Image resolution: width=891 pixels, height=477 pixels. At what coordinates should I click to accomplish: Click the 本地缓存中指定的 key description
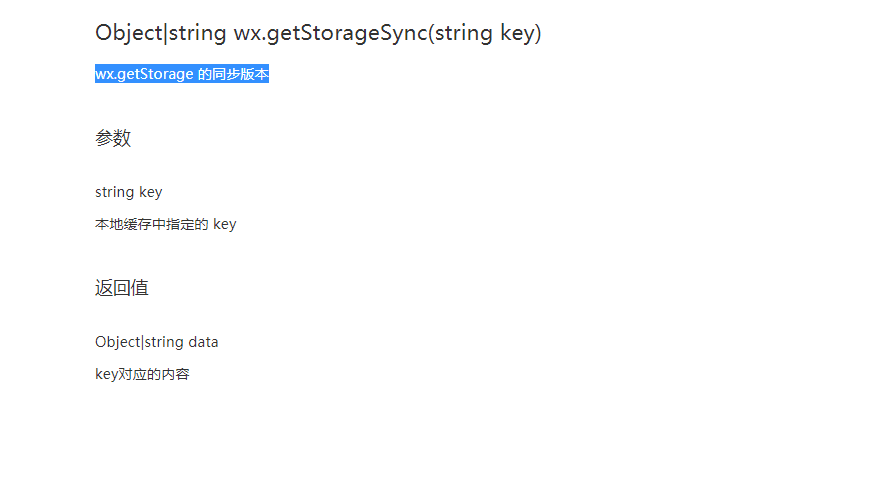tap(165, 225)
